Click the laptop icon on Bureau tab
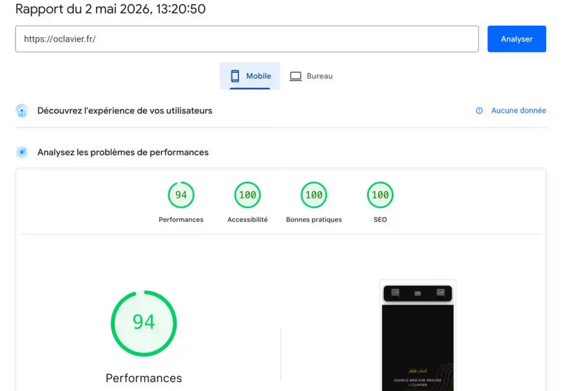Viewport: 588px width, 391px height. tap(295, 76)
